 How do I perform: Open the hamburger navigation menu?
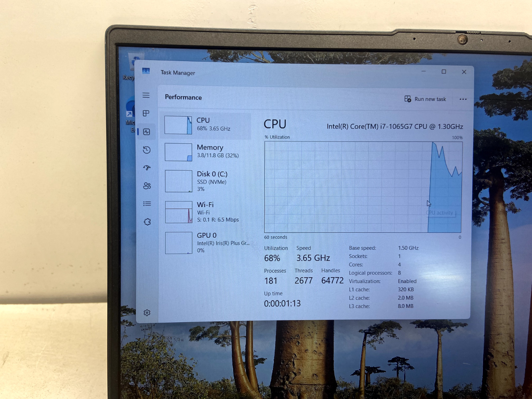click(146, 95)
